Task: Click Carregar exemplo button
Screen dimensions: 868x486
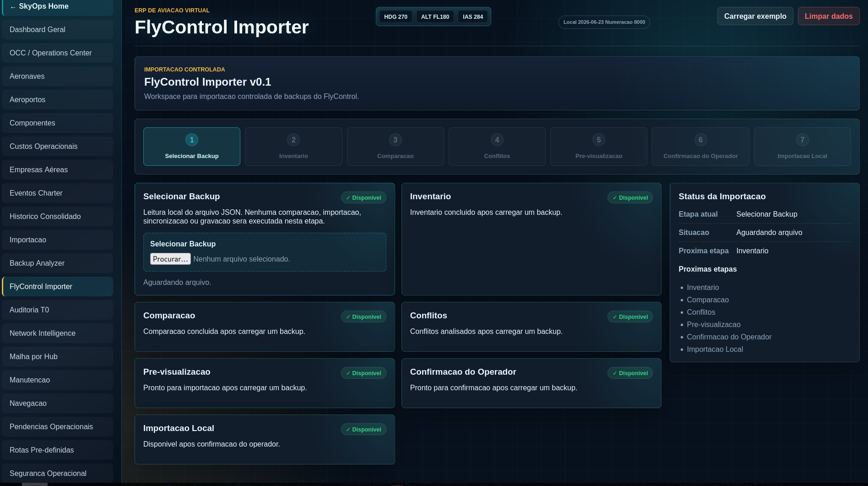Action: point(755,16)
